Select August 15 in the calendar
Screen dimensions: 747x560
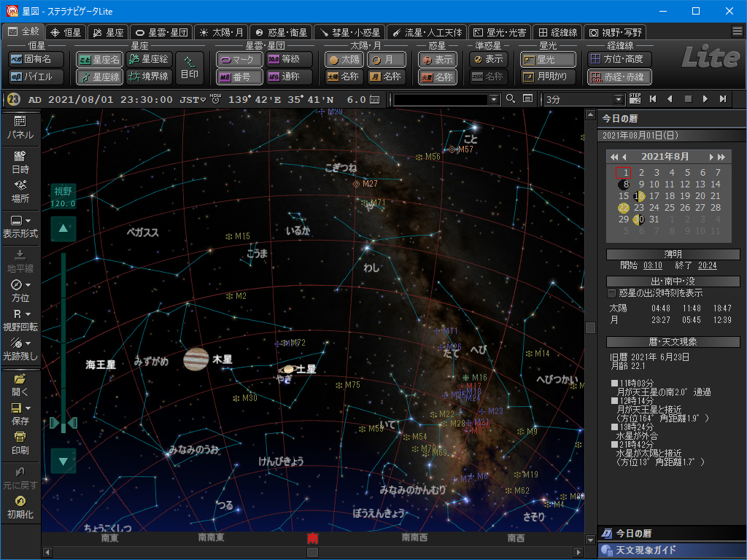pos(623,196)
